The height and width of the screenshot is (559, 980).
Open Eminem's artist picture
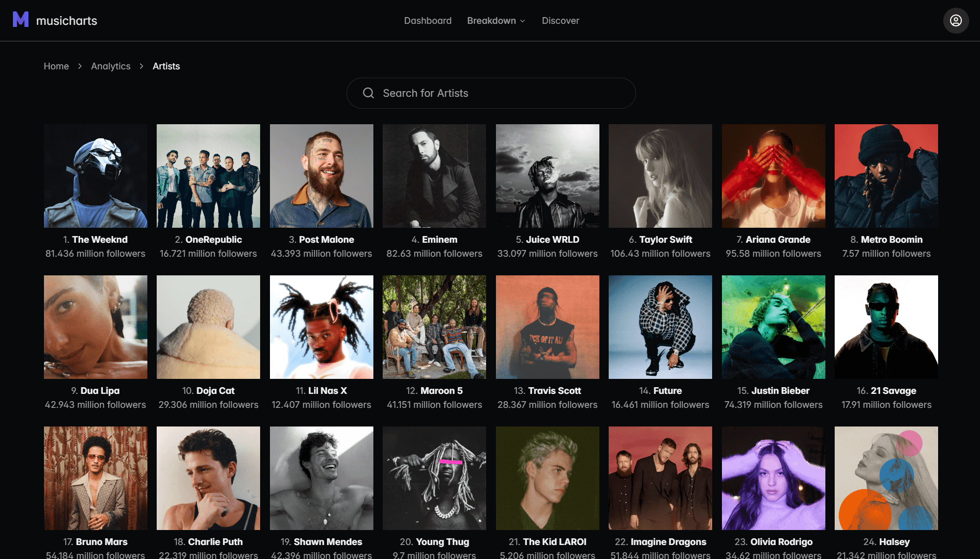[434, 176]
